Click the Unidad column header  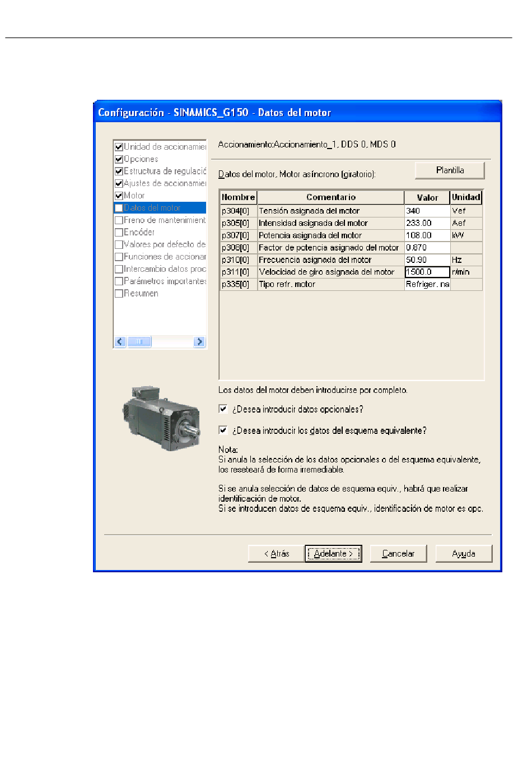(x=466, y=197)
